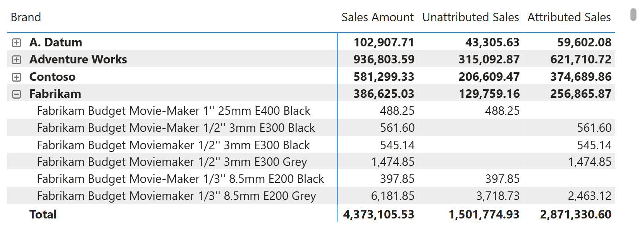Screen dimensions: 644x232
Task: Select Fabrikam Budget Moviemaker 1/2'' 3mm E300 Black
Action: [x=173, y=145]
